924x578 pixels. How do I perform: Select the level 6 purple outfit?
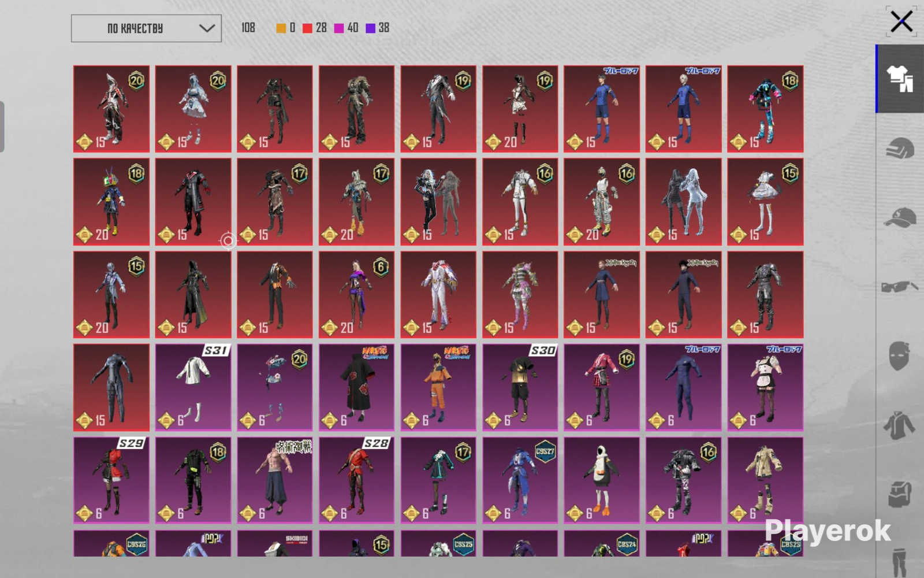(x=356, y=294)
